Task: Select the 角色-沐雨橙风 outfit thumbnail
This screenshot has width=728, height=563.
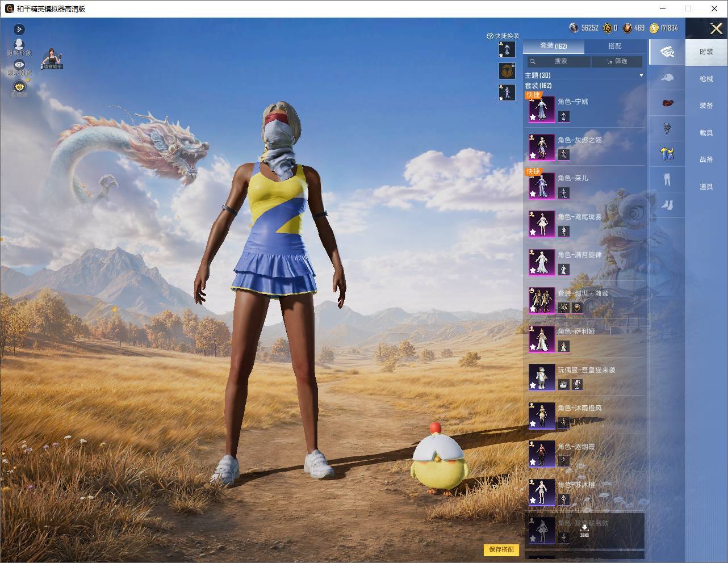Action: pyautogui.click(x=542, y=415)
